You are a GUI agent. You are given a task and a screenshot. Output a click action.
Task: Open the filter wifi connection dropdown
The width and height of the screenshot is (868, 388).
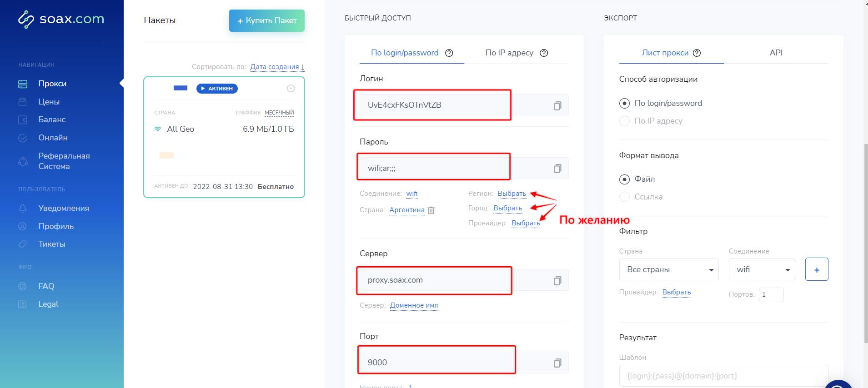[762, 269]
